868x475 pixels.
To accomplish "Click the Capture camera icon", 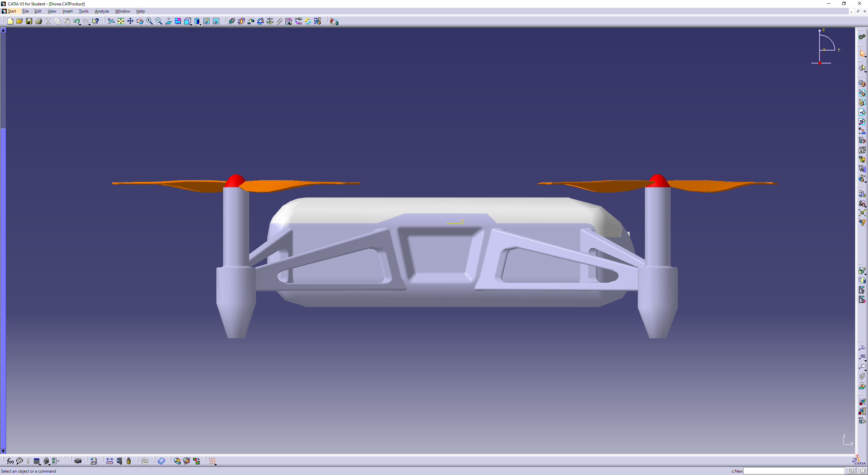I will pos(78,461).
